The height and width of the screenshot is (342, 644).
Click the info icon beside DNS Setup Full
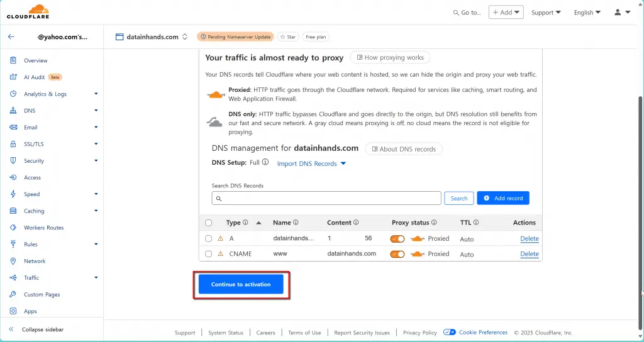[265, 162]
